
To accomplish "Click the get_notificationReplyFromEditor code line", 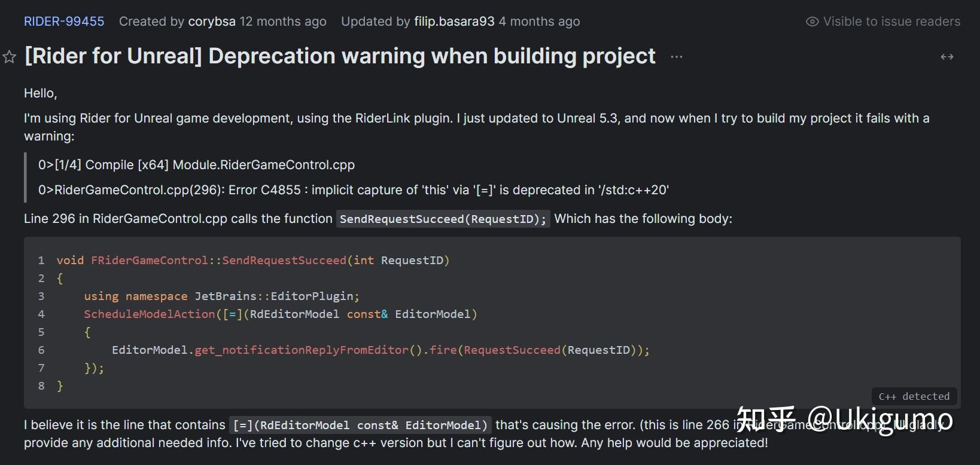I will [x=381, y=350].
